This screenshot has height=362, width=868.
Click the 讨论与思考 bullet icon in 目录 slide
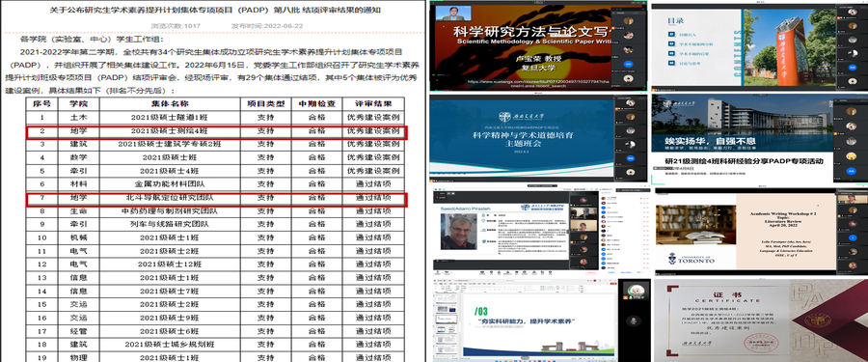coord(672,63)
